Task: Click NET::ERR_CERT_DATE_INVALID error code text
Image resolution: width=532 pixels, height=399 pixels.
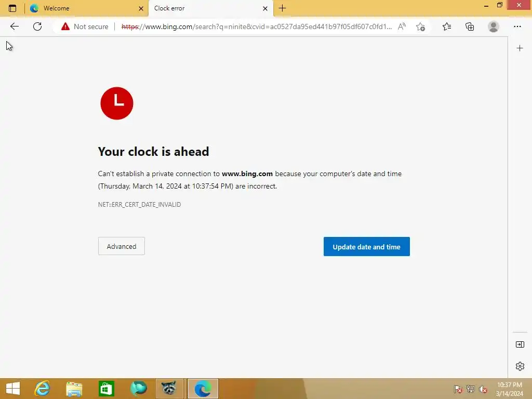Action: click(x=139, y=205)
